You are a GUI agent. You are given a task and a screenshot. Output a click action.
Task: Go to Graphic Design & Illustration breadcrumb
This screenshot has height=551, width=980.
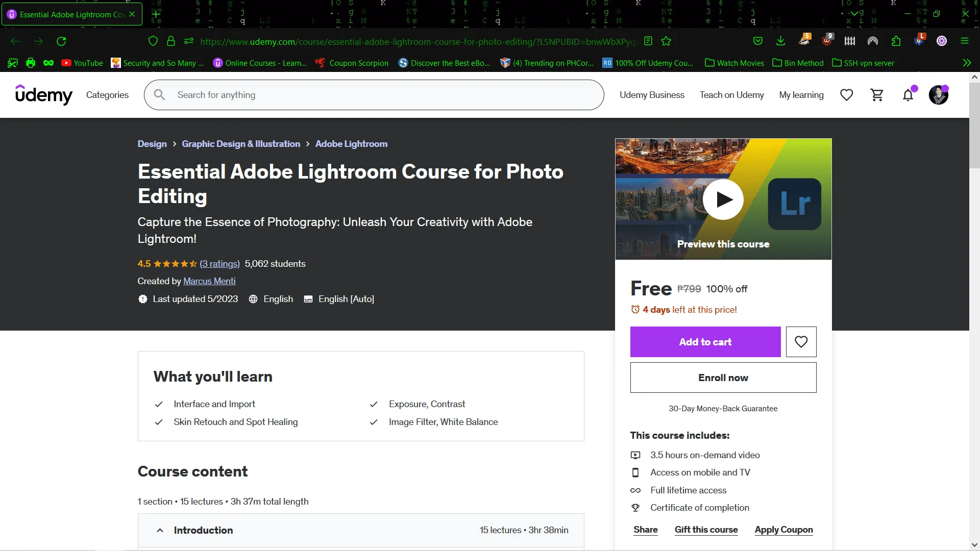click(x=241, y=144)
